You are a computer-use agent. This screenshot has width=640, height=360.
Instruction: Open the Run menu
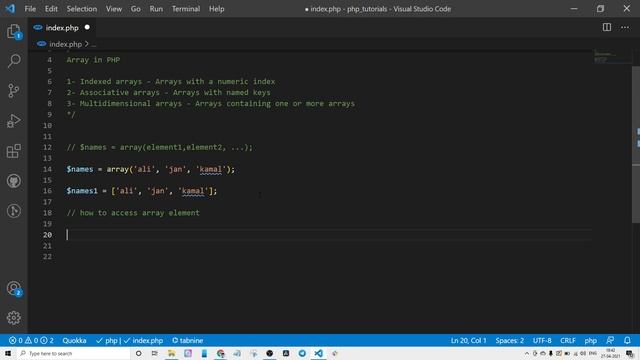[156, 9]
